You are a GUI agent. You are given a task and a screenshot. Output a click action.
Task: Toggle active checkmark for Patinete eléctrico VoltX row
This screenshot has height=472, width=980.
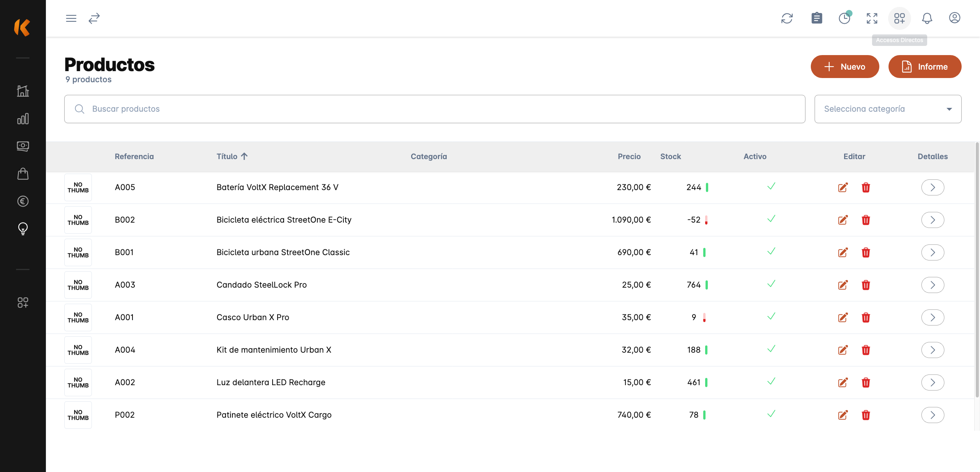click(771, 414)
